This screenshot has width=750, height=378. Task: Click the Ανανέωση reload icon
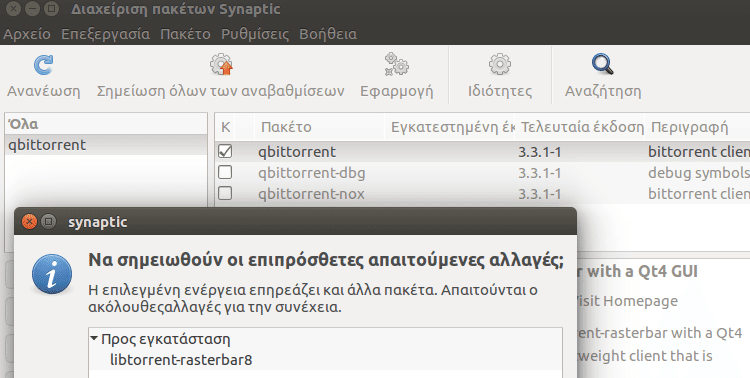pyautogui.click(x=44, y=65)
